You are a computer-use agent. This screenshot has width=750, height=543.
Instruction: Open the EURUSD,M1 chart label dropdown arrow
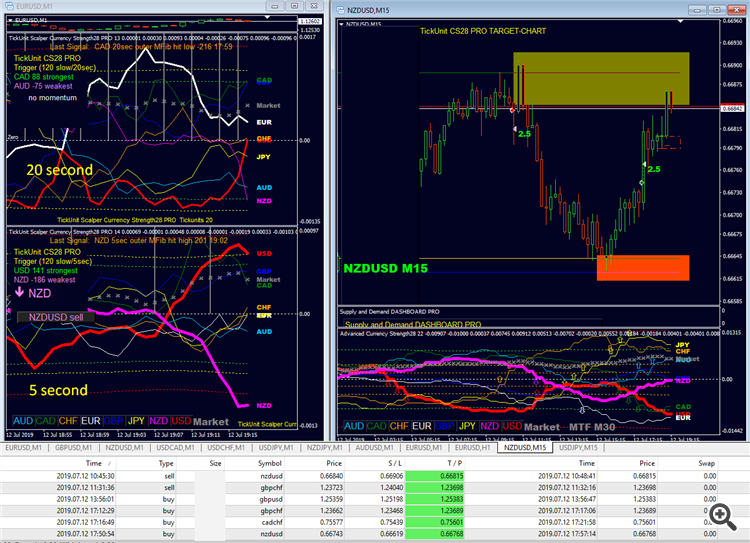tap(11, 20)
